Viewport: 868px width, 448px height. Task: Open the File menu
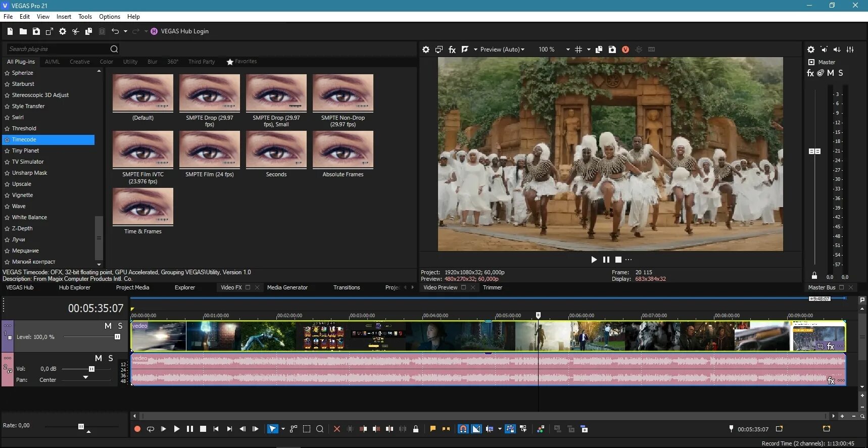click(x=8, y=17)
